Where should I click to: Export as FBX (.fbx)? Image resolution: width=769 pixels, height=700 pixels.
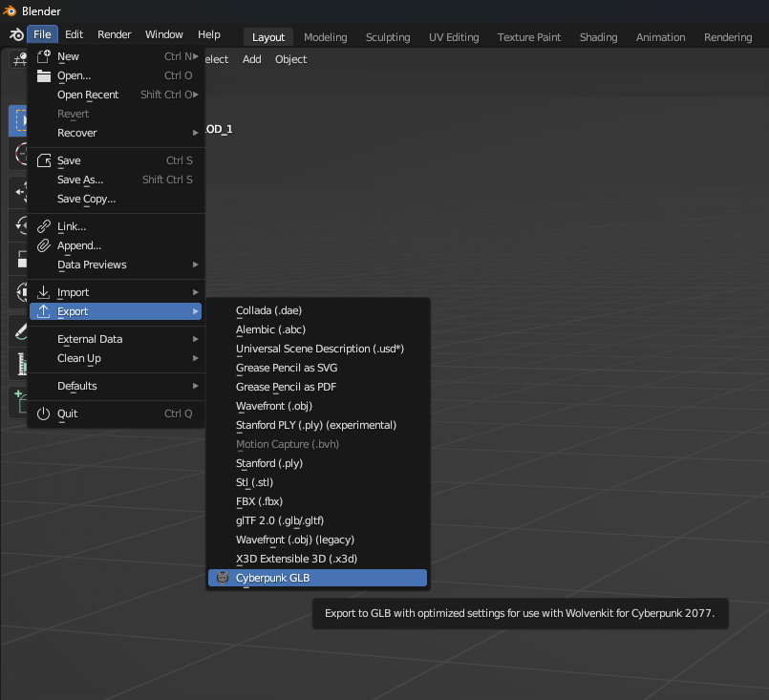point(259,501)
